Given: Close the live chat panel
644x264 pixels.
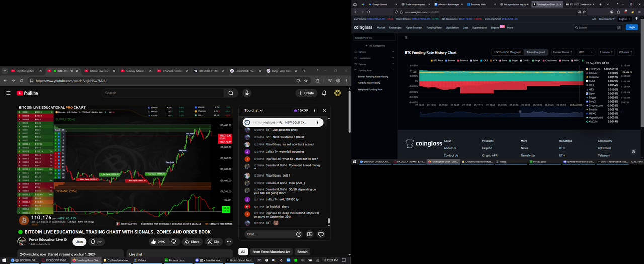Looking at the screenshot, I should pos(324,110).
